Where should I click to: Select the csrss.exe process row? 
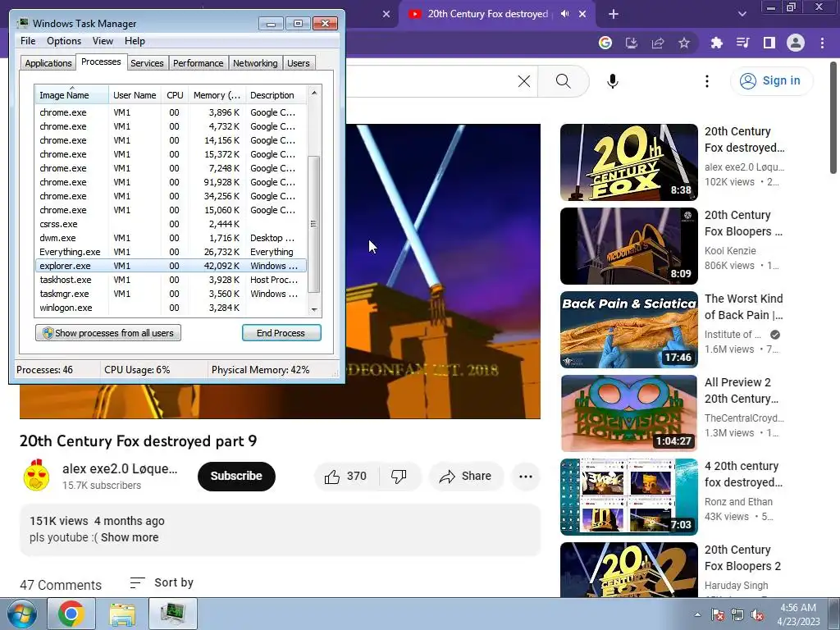(171, 224)
